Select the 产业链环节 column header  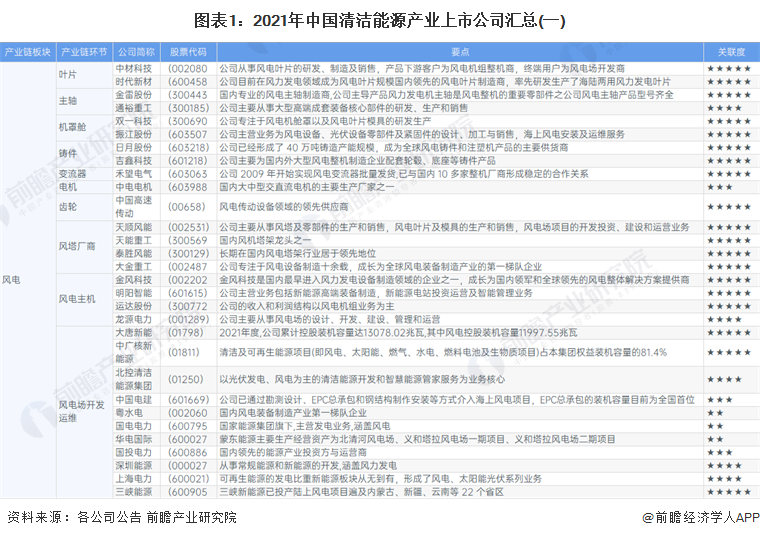(x=84, y=52)
